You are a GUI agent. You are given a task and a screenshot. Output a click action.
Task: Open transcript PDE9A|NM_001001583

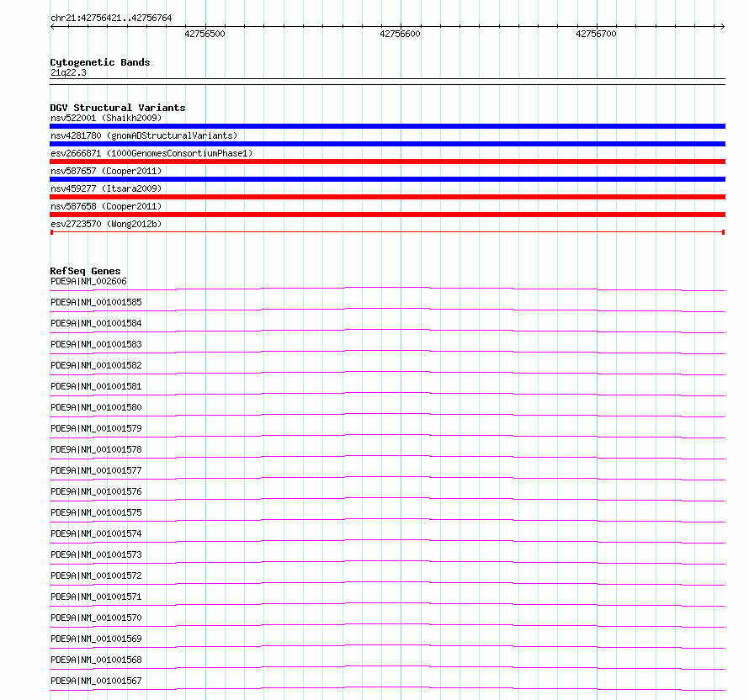tap(96, 344)
